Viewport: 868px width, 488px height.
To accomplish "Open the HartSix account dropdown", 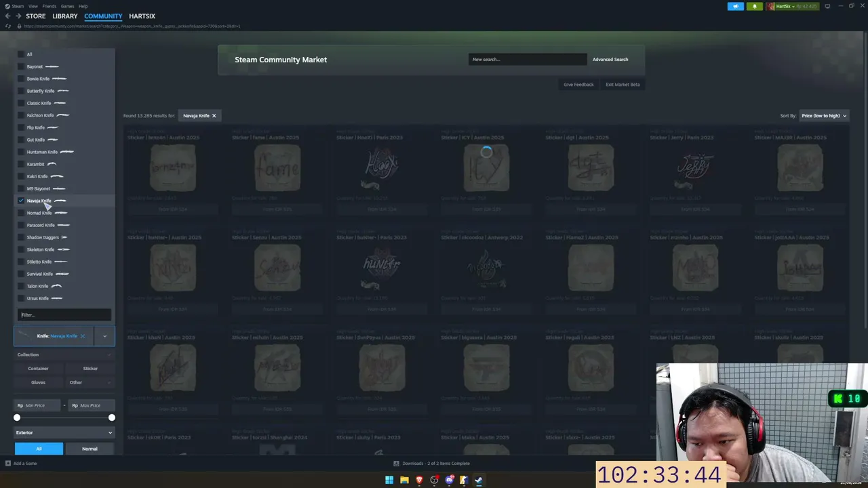I will click(x=786, y=6).
